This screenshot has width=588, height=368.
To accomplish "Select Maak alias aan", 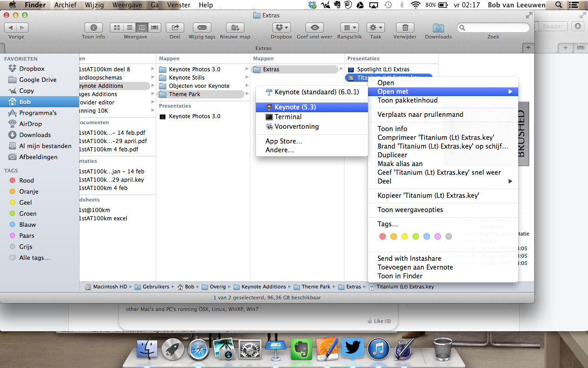I will [x=443, y=164].
